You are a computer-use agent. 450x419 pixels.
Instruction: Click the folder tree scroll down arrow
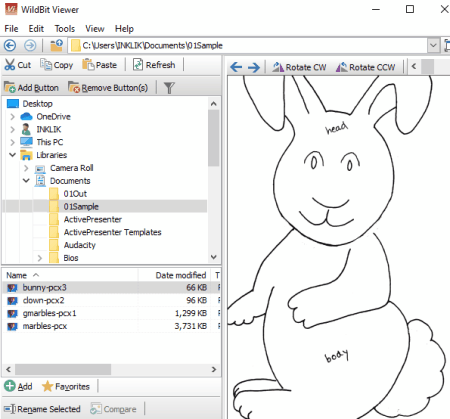[x=214, y=257]
